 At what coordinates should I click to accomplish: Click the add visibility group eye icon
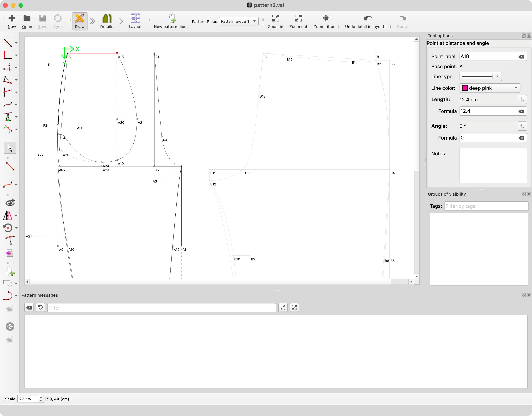[x=10, y=203]
